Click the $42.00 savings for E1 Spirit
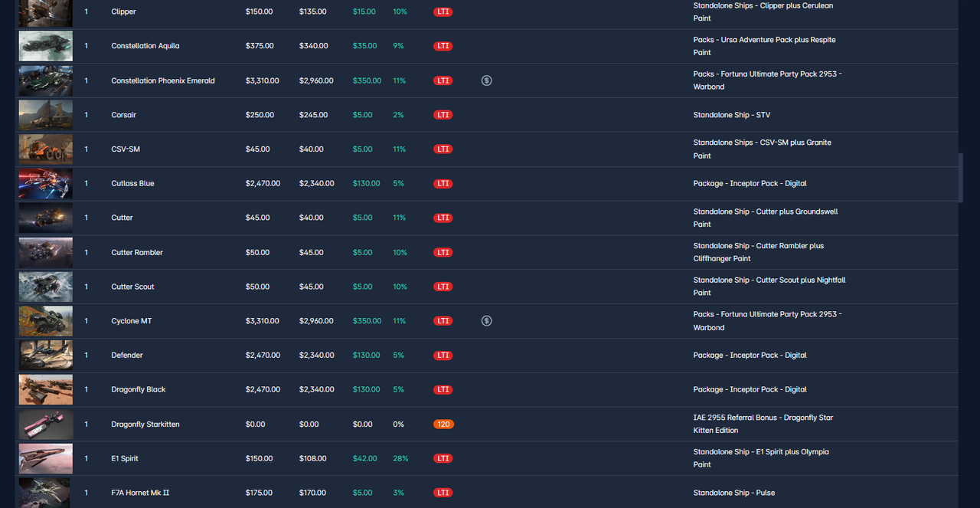 [x=364, y=458]
